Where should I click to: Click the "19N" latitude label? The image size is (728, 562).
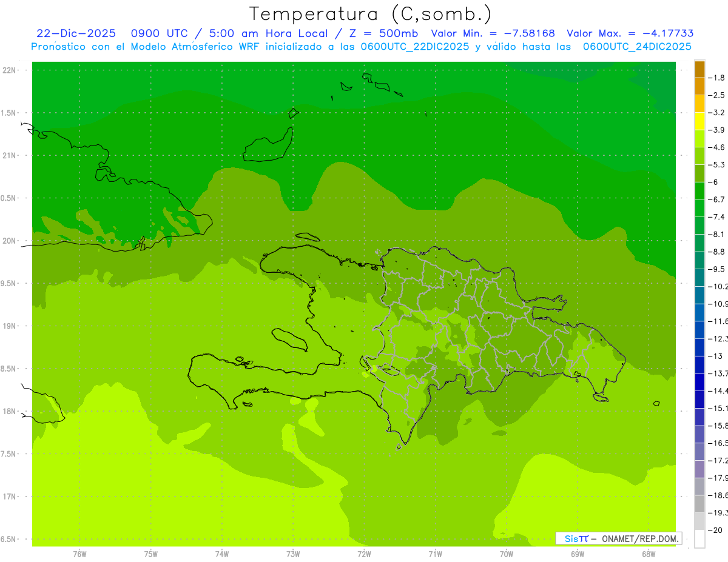pos(10,326)
